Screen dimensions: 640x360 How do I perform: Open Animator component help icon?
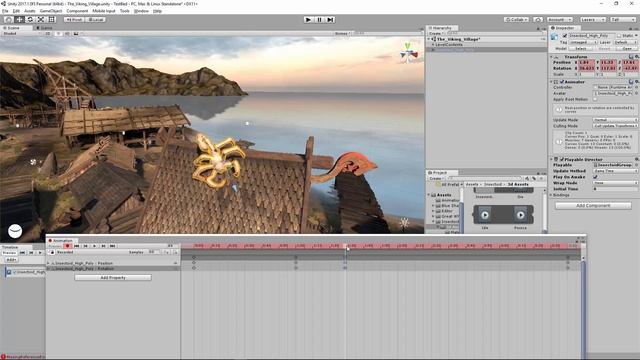pos(631,82)
